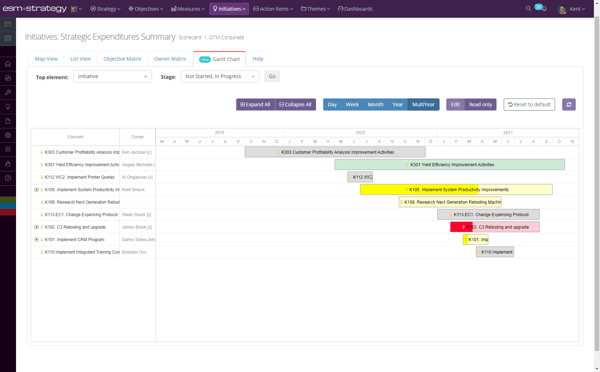Viewport: 600px width, 372px height.
Task: Expand the K102 C3 Retooling and upgrade row
Action: click(36, 227)
